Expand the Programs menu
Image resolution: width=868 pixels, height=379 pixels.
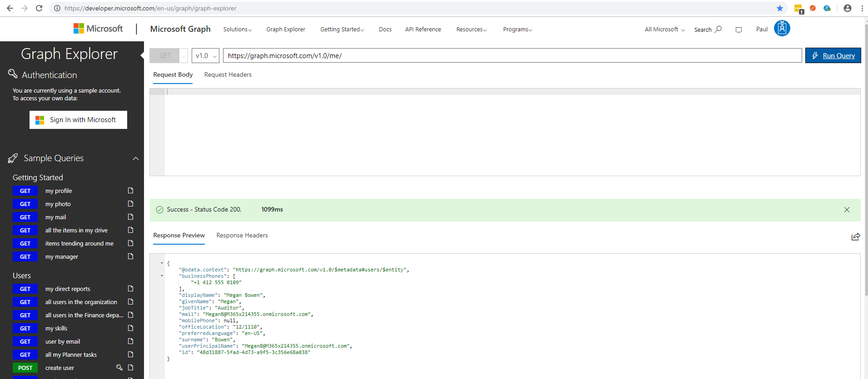pyautogui.click(x=517, y=30)
